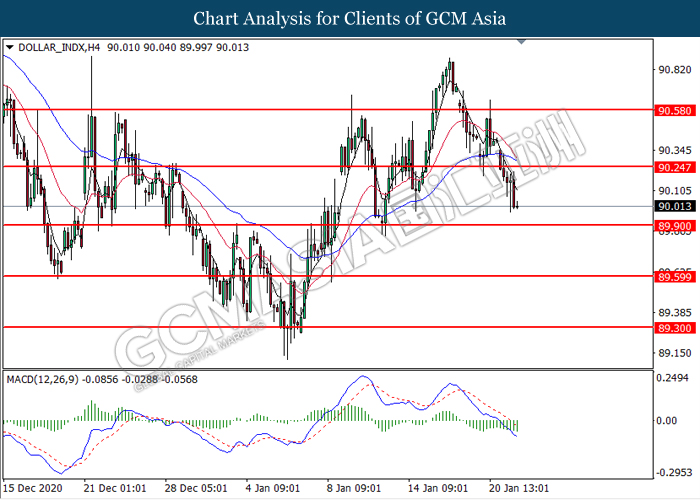Select the 90.247 price level label
Screen dimensions: 700x500
click(x=675, y=167)
